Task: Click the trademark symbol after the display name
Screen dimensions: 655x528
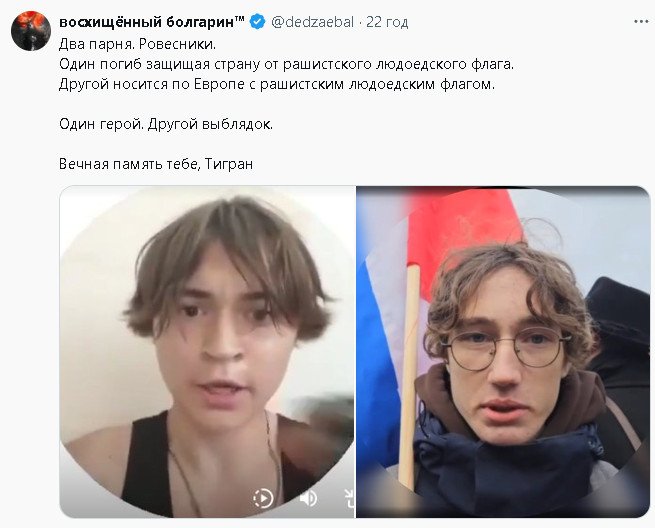Action: (x=240, y=18)
